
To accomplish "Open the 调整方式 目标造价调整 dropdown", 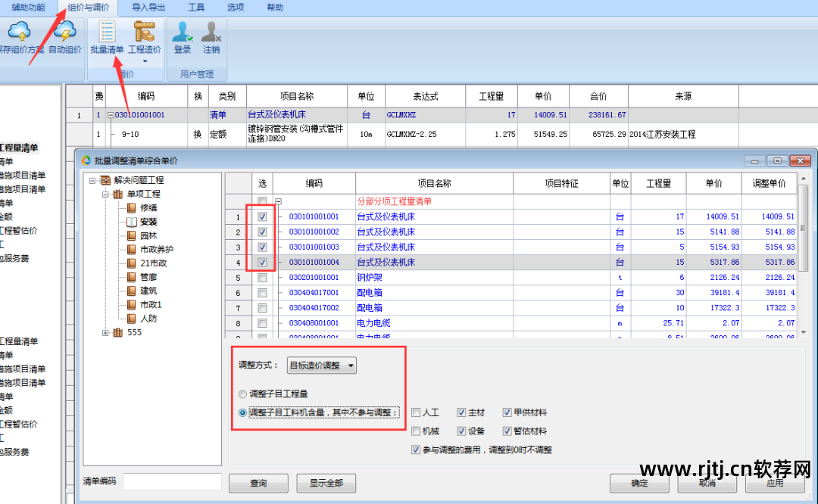I will (322, 366).
